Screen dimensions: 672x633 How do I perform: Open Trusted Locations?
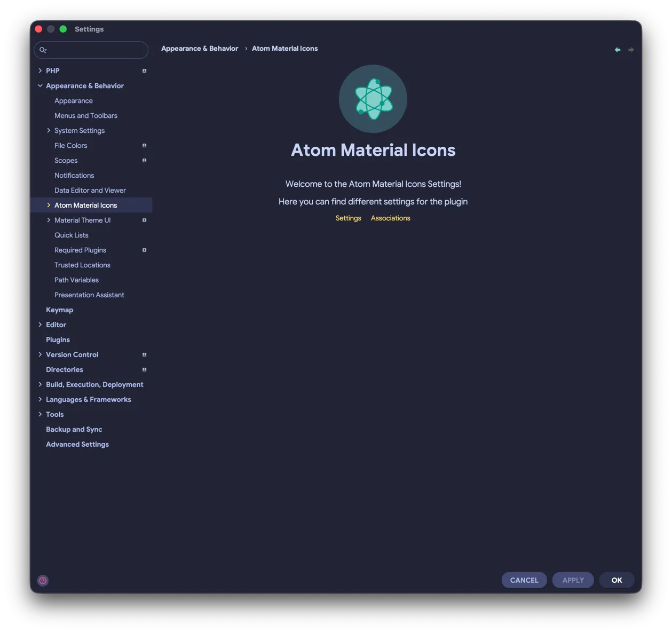(82, 265)
